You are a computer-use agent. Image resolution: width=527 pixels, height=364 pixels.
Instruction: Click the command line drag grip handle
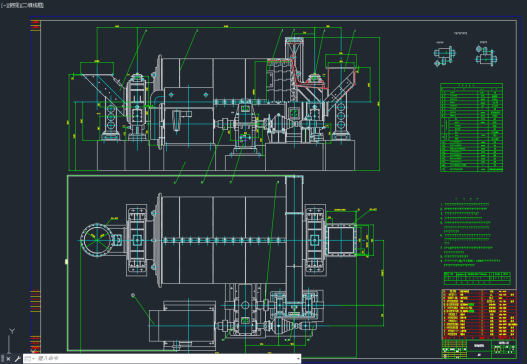click(x=3, y=359)
